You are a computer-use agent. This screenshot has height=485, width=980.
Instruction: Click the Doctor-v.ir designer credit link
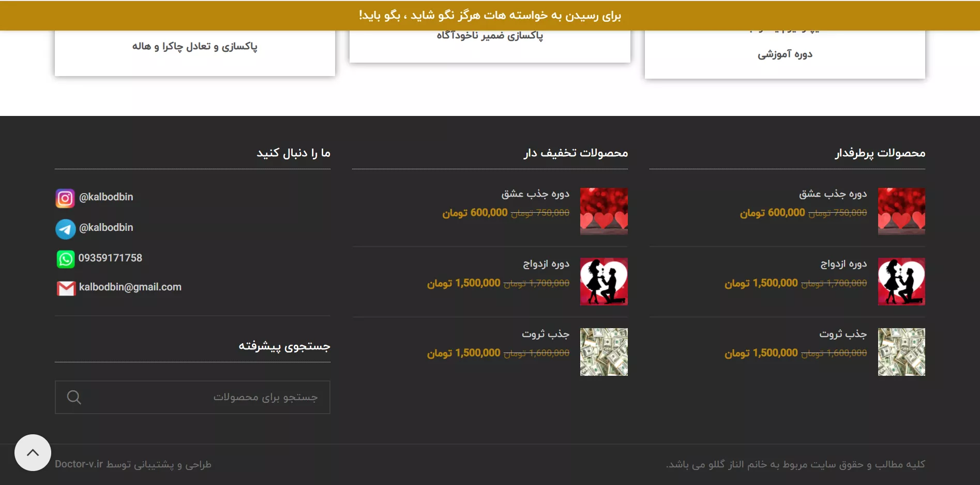[x=79, y=464]
